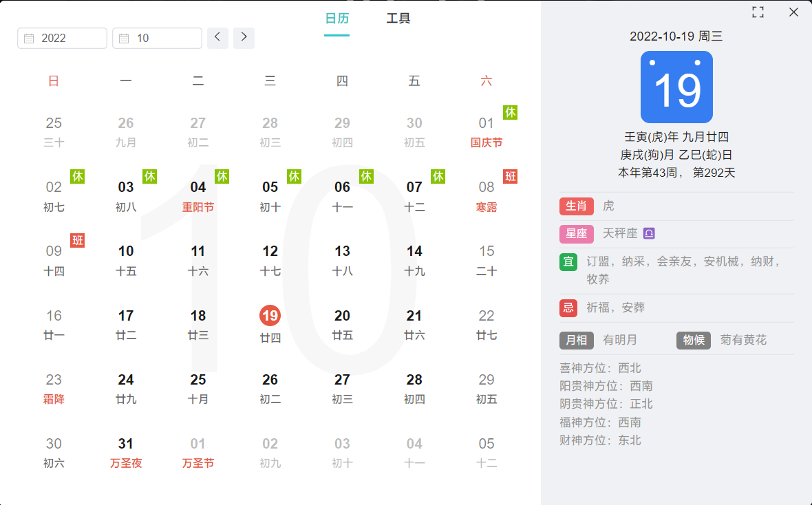The height and width of the screenshot is (505, 812).
Task: Click the 菊有黄花 text
Action: click(x=743, y=341)
